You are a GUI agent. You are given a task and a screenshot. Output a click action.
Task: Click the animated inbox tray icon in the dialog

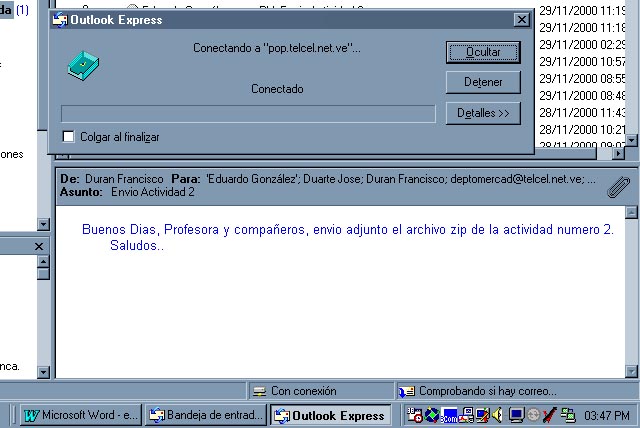(x=83, y=65)
